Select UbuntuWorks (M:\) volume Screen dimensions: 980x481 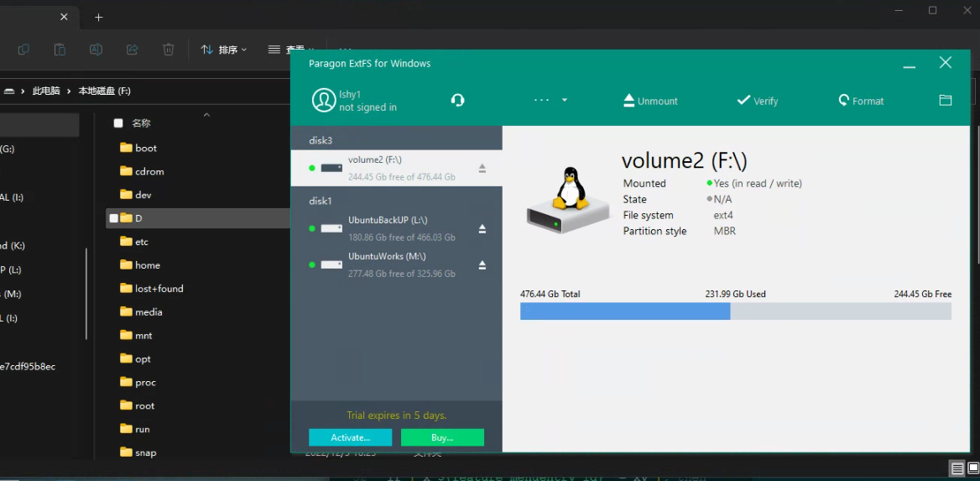pyautogui.click(x=396, y=265)
